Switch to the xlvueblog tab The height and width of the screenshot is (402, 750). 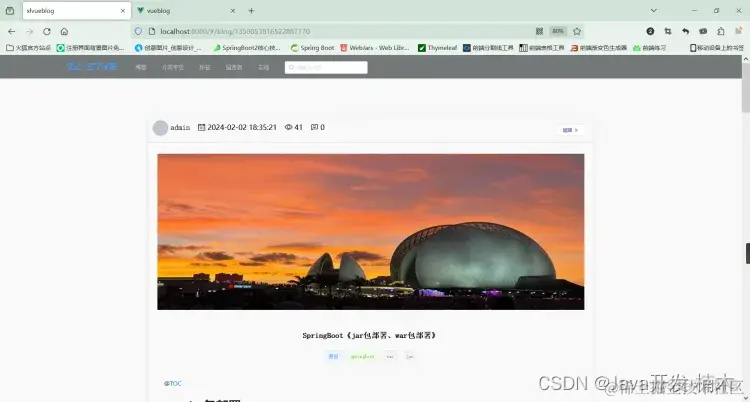pos(77,11)
